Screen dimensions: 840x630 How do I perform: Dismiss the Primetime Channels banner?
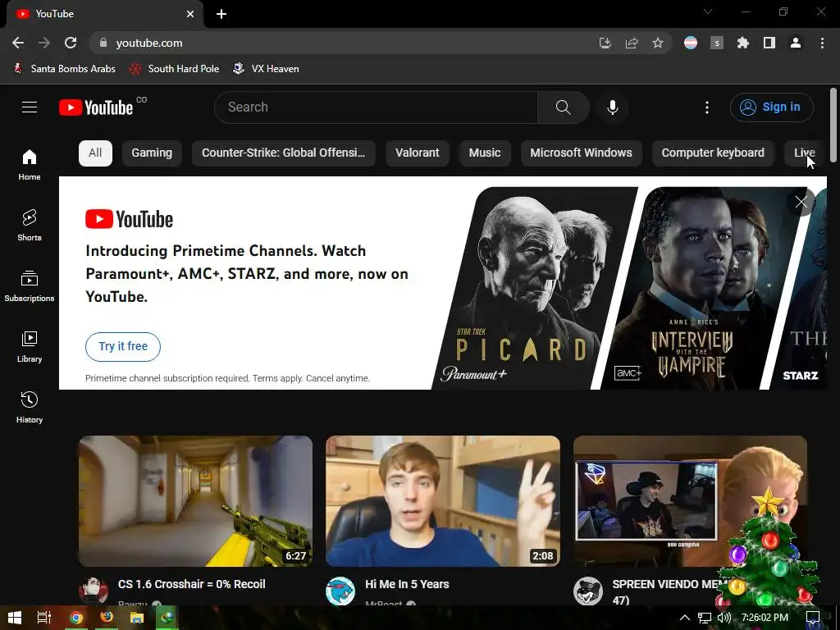801,202
